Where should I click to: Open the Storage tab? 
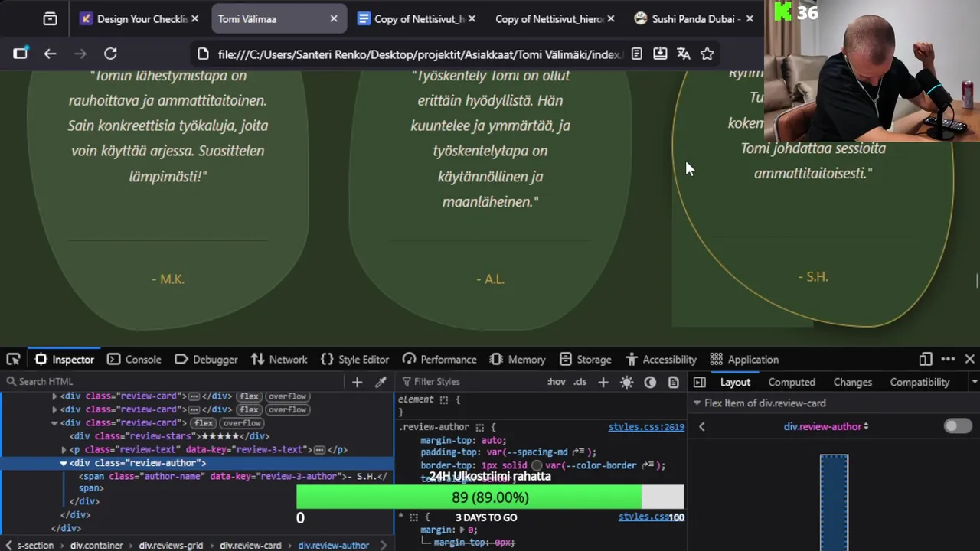[x=586, y=359]
